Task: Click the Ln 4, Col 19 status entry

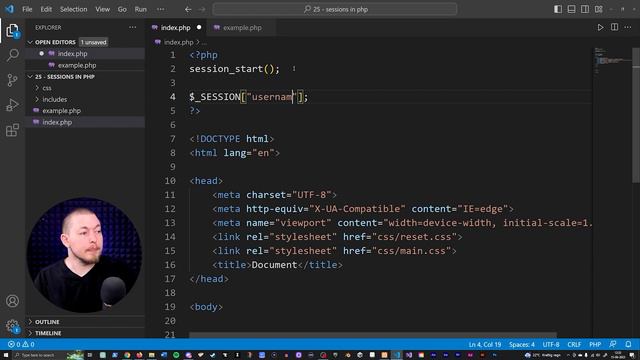Action: [484, 344]
